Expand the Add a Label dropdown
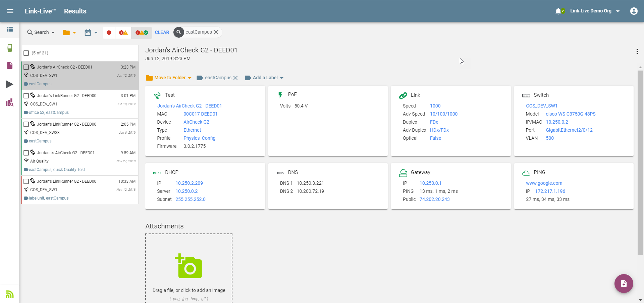The width and height of the screenshot is (644, 303). click(x=264, y=78)
